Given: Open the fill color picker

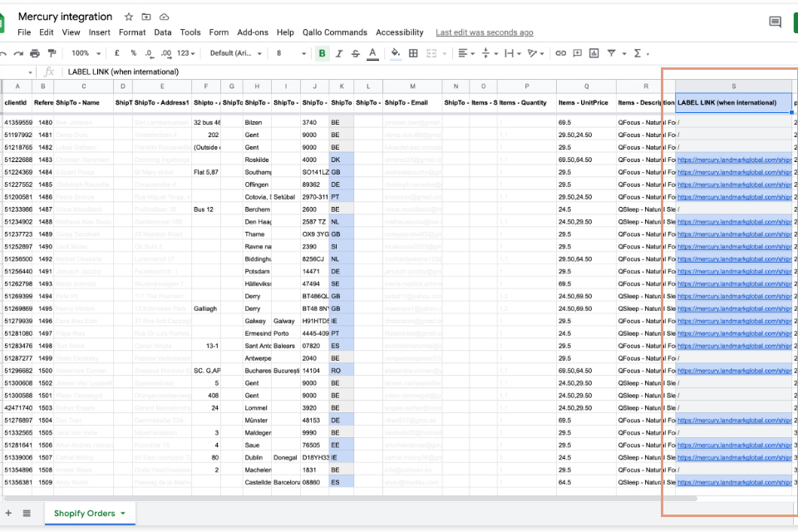Looking at the screenshot, I should coord(396,53).
